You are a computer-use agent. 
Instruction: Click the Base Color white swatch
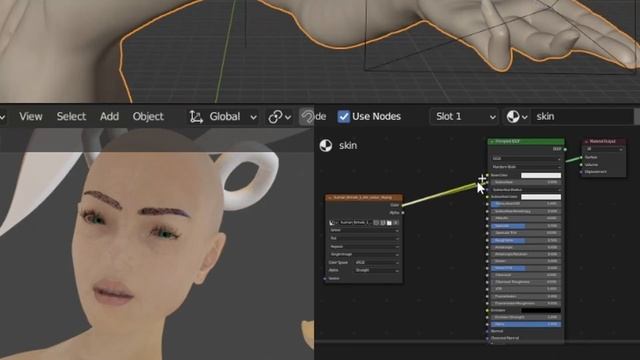coord(541,176)
